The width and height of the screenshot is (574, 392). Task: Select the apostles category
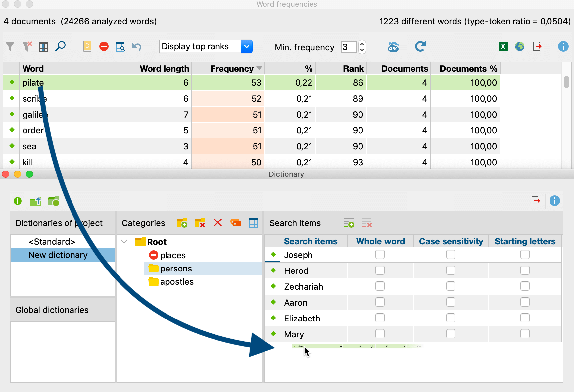pos(177,282)
